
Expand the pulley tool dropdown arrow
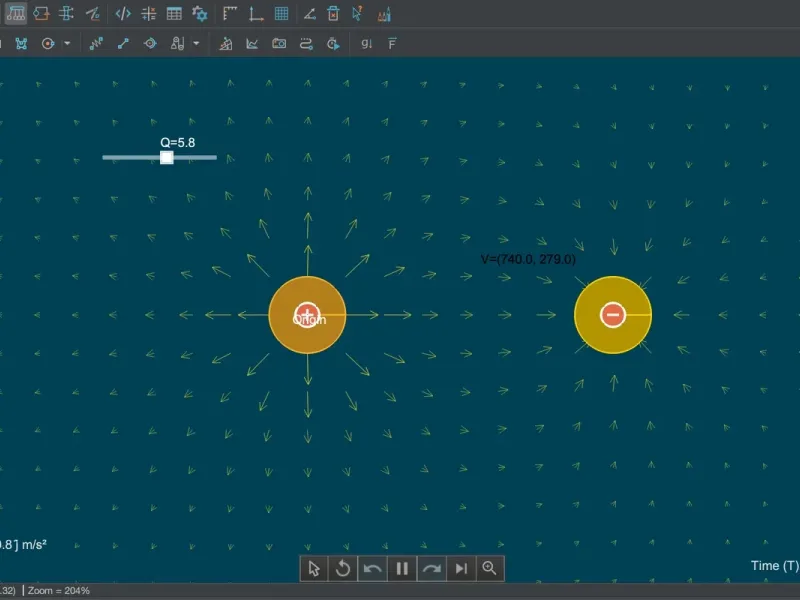pos(196,43)
